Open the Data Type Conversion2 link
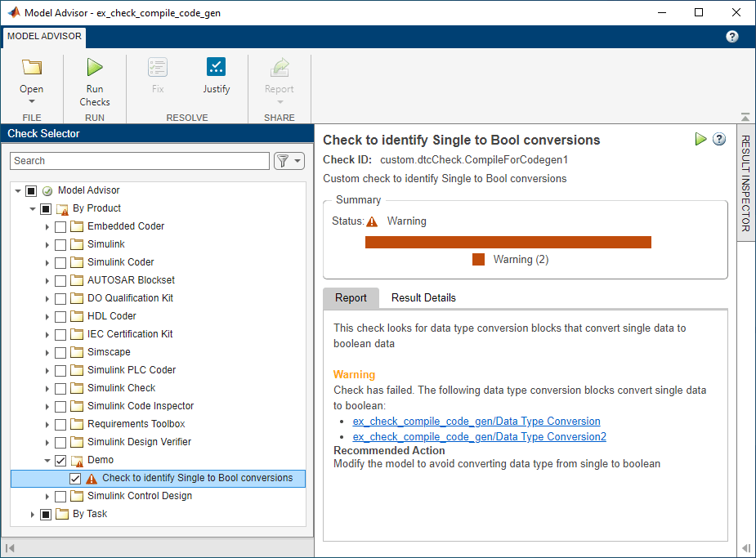Viewport: 756px width, 558px height. 480,437
